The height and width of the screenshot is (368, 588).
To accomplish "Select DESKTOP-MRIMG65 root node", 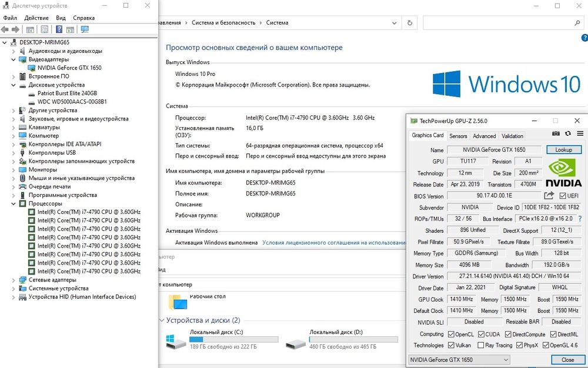I will click(44, 42).
